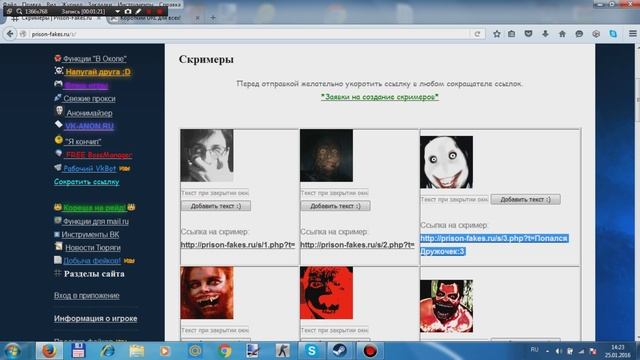
Task: Open the FREE BossManager link
Action: pyautogui.click(x=99, y=155)
